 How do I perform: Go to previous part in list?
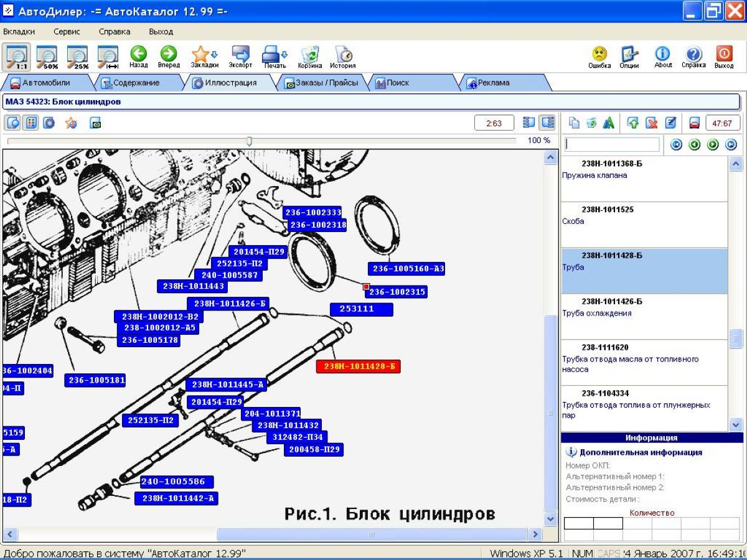[x=695, y=145]
